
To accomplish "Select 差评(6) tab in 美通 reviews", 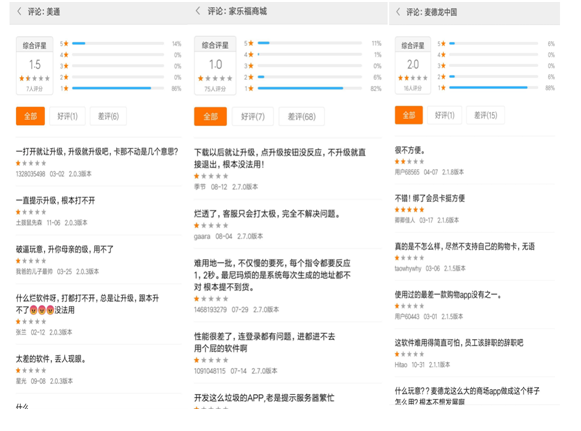I will tap(108, 116).
